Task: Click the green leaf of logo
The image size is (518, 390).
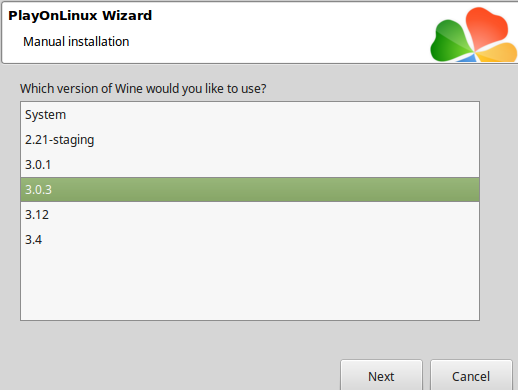Action: (450, 42)
